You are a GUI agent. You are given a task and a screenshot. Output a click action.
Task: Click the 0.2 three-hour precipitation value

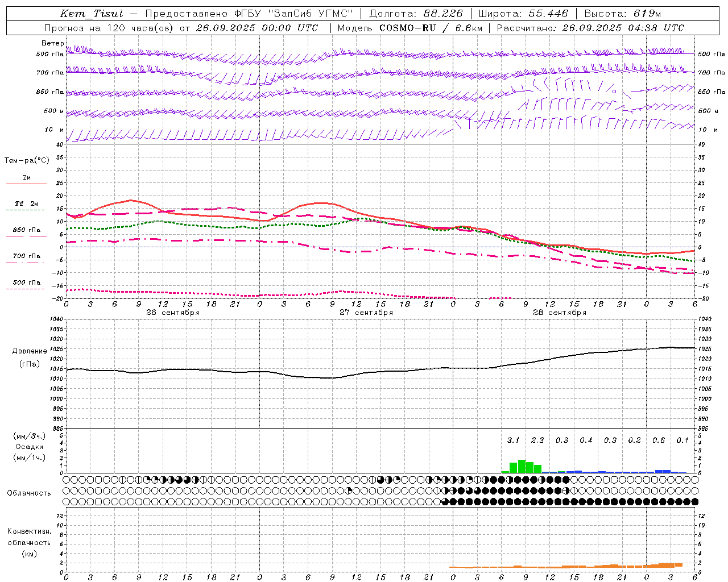point(634,440)
